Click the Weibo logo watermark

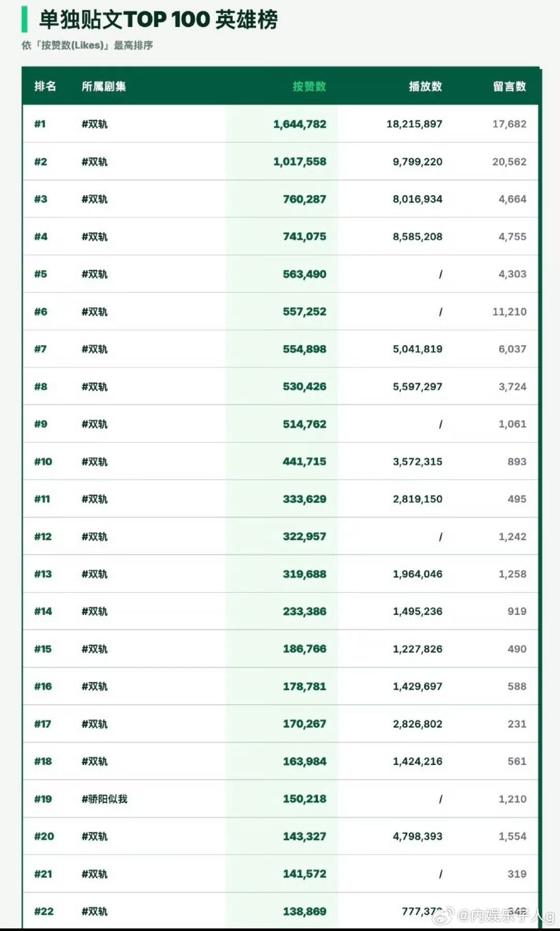point(443,915)
